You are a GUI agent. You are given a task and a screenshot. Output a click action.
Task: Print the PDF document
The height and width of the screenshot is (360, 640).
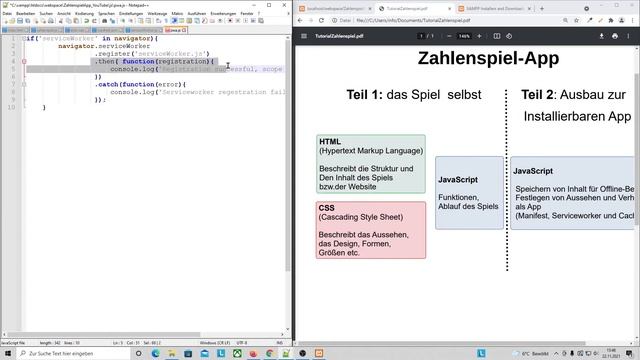pyautogui.click(x=615, y=36)
